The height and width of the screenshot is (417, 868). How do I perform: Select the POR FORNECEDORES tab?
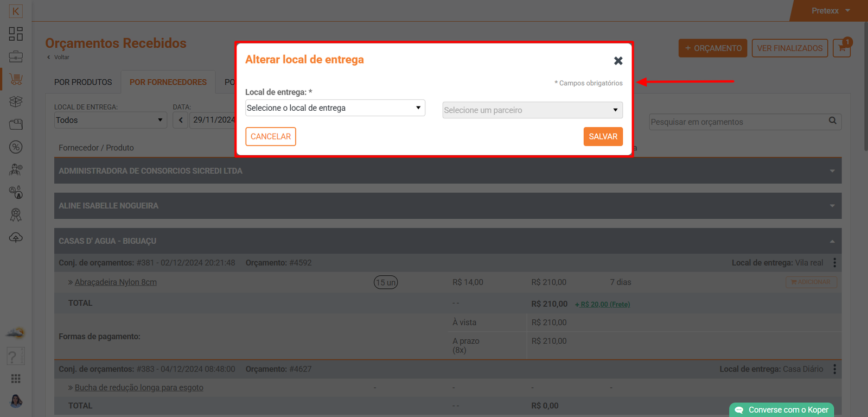click(168, 82)
